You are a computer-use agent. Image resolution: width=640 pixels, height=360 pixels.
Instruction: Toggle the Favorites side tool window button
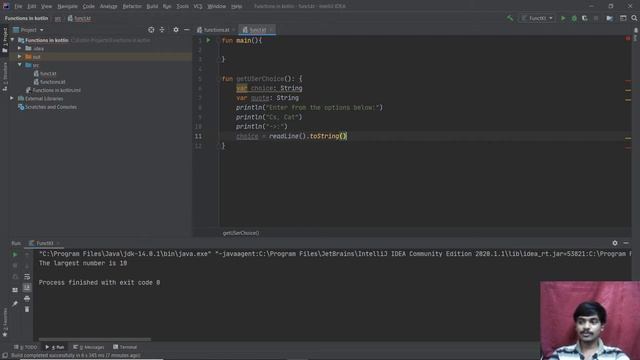[x=5, y=322]
